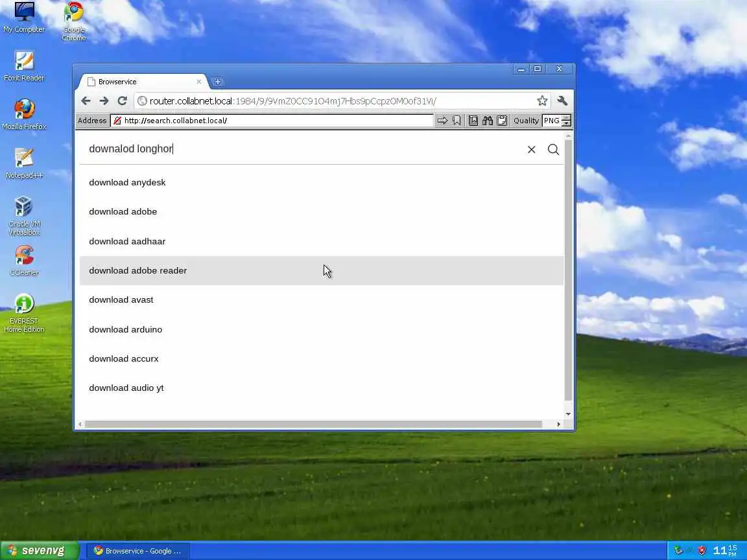
Task: Choose suggestion "download aadhaar"
Action: pyautogui.click(x=322, y=241)
